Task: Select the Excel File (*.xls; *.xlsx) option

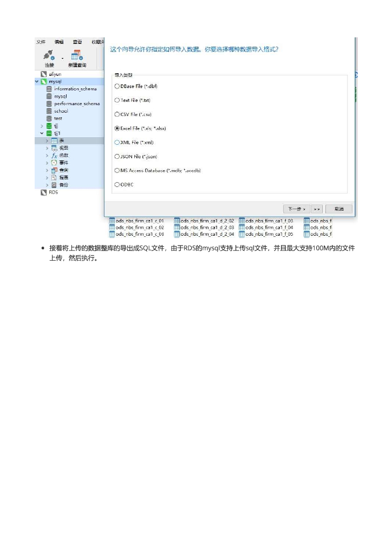Action: pyautogui.click(x=117, y=128)
